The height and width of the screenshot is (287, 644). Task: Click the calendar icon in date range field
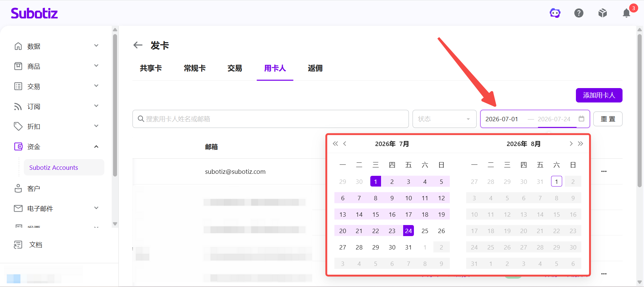[x=582, y=119]
